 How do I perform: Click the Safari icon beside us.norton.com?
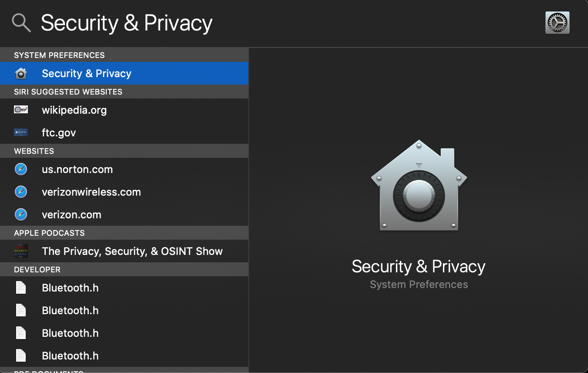click(21, 169)
